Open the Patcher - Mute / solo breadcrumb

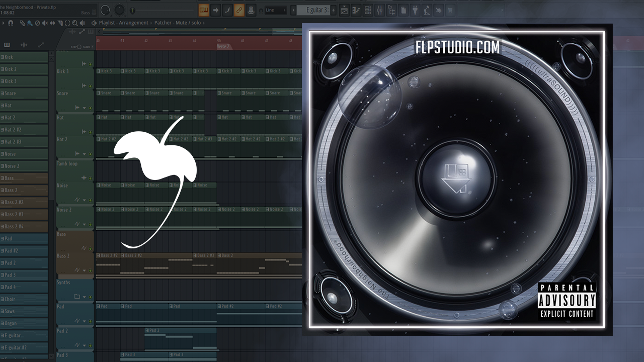[x=178, y=23]
